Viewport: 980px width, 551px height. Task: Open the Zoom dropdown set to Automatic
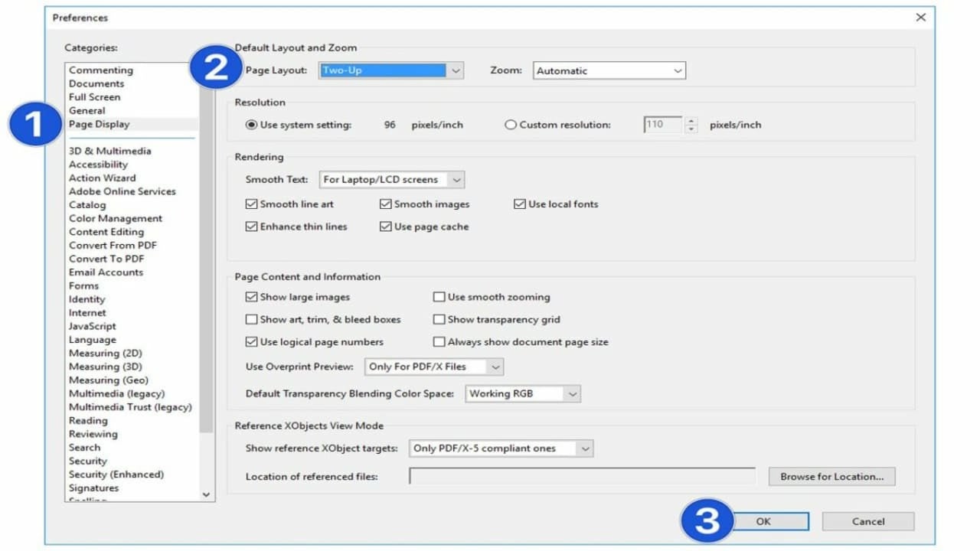[x=609, y=70]
